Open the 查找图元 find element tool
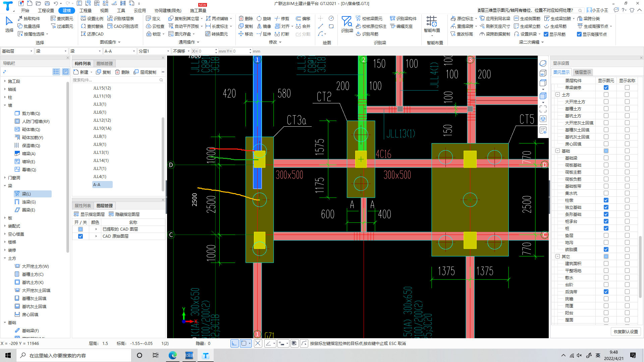Viewport: 644px width, 362px height. tap(62, 18)
